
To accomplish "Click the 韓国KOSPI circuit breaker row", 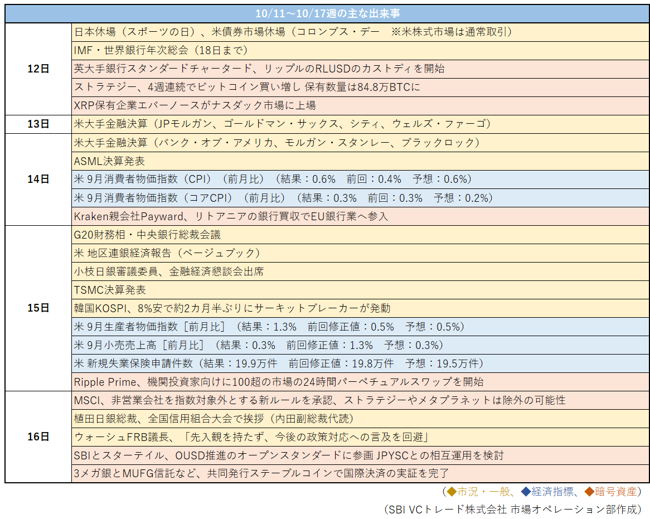I will [360, 308].
